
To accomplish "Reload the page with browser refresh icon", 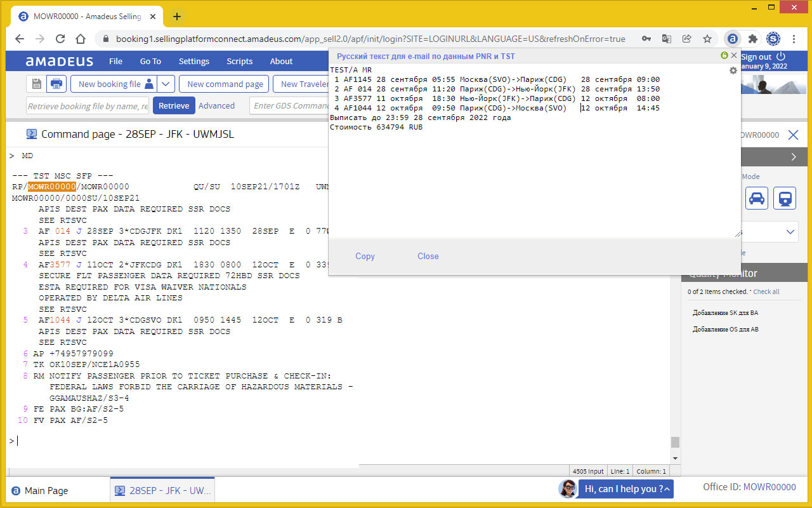I will [x=60, y=39].
